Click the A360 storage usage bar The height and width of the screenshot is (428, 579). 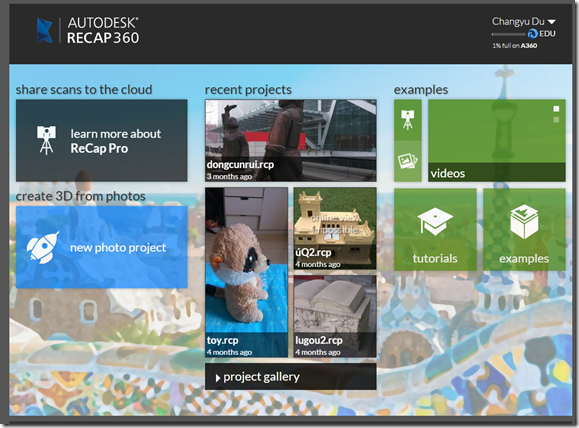509,34
